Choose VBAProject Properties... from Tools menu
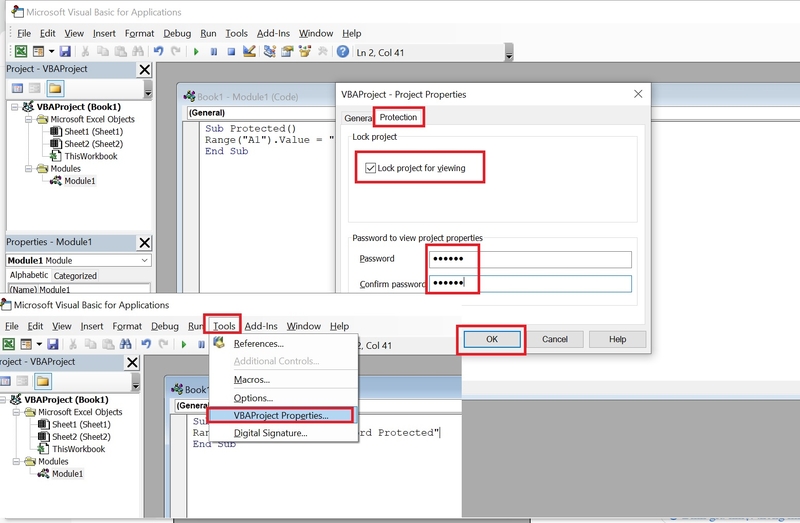 tap(281, 415)
